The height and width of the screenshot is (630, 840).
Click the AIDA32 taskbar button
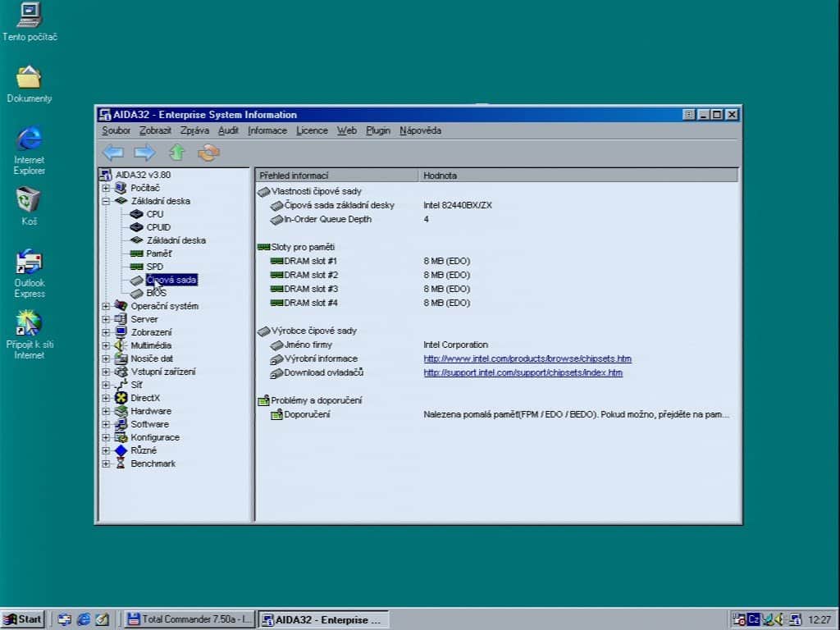[x=323, y=619]
